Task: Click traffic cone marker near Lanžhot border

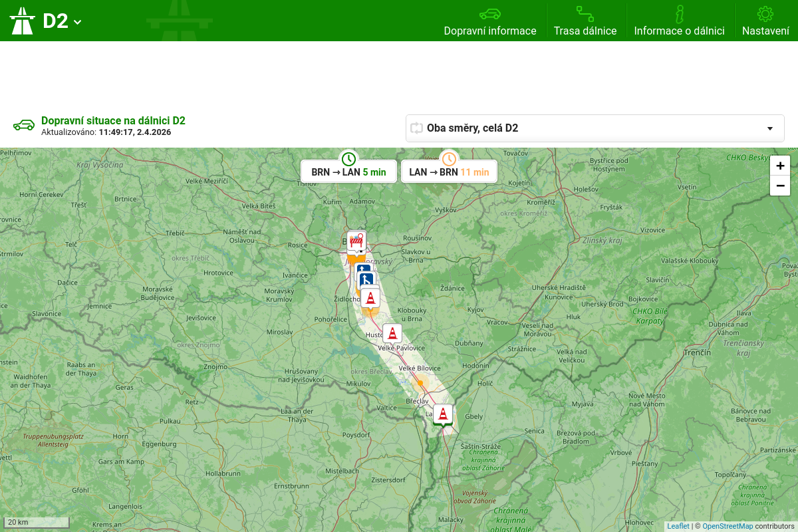Action: point(443,414)
